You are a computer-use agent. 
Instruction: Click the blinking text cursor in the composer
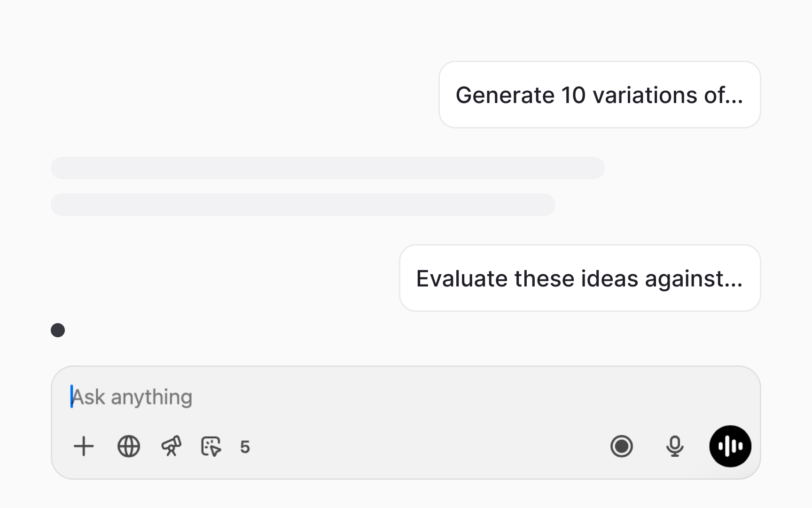point(71,397)
